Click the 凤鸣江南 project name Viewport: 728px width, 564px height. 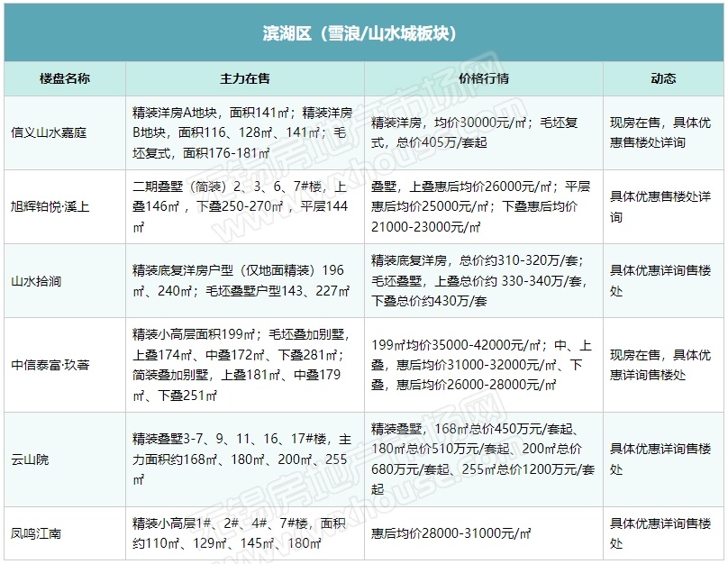click(36, 533)
